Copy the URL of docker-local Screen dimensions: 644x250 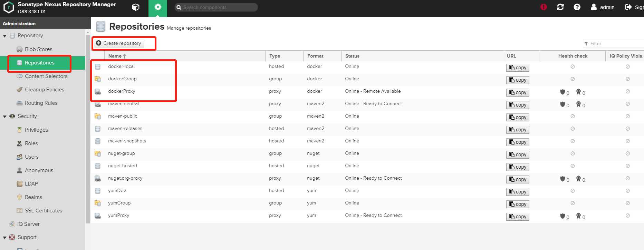tap(518, 68)
